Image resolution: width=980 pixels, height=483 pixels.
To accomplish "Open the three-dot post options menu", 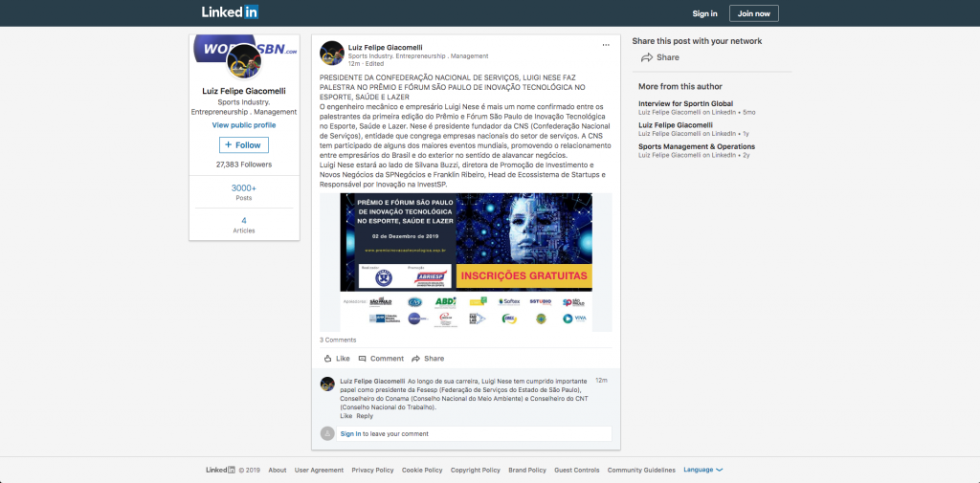I will coord(606,45).
